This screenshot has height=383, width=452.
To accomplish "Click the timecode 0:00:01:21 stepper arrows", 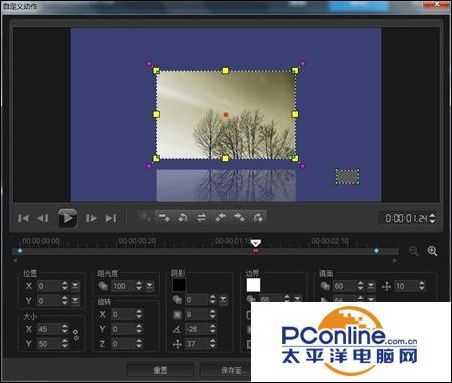I will click(x=432, y=218).
